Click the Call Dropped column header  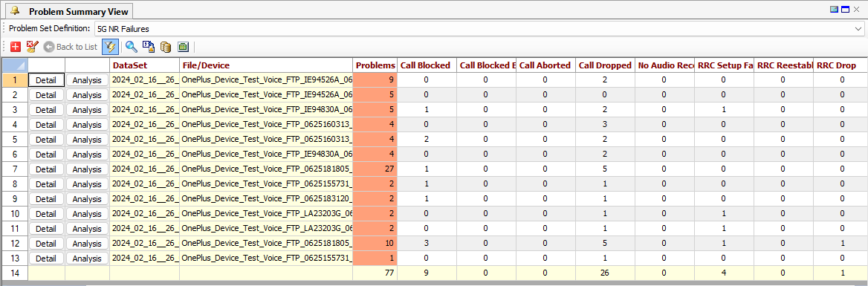[605, 65]
